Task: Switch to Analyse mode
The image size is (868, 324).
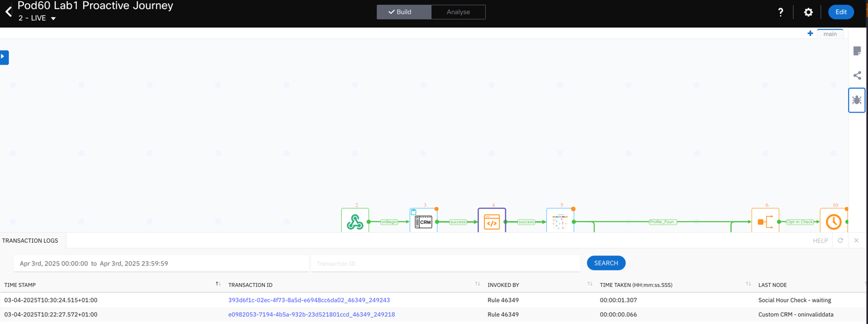Action: pyautogui.click(x=458, y=12)
